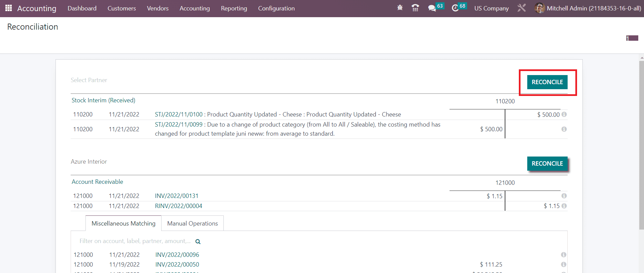Viewport: 644px width, 273px height.
Task: Click Reconcile button for Azure Interior
Action: (x=547, y=164)
